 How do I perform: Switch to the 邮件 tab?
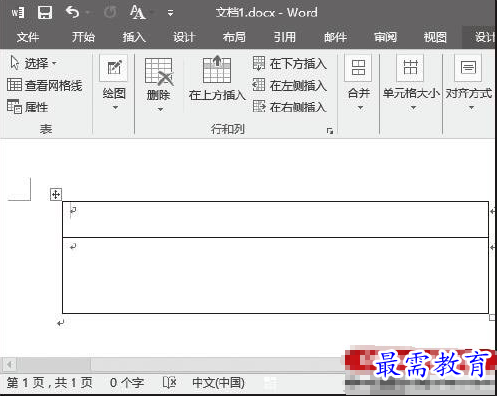[x=335, y=37]
